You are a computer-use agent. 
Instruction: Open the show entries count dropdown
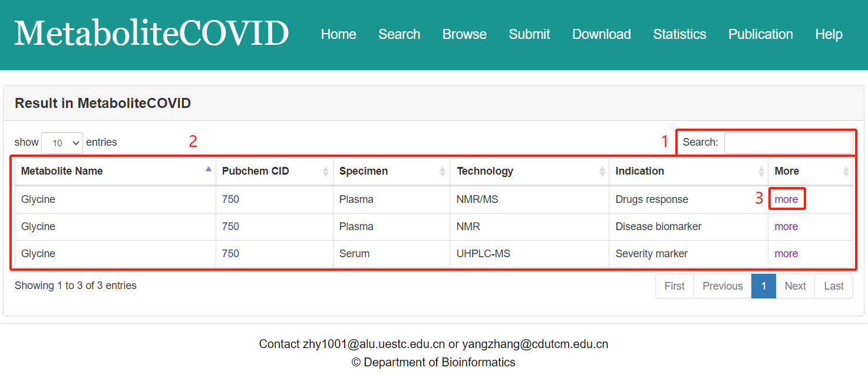pos(62,143)
